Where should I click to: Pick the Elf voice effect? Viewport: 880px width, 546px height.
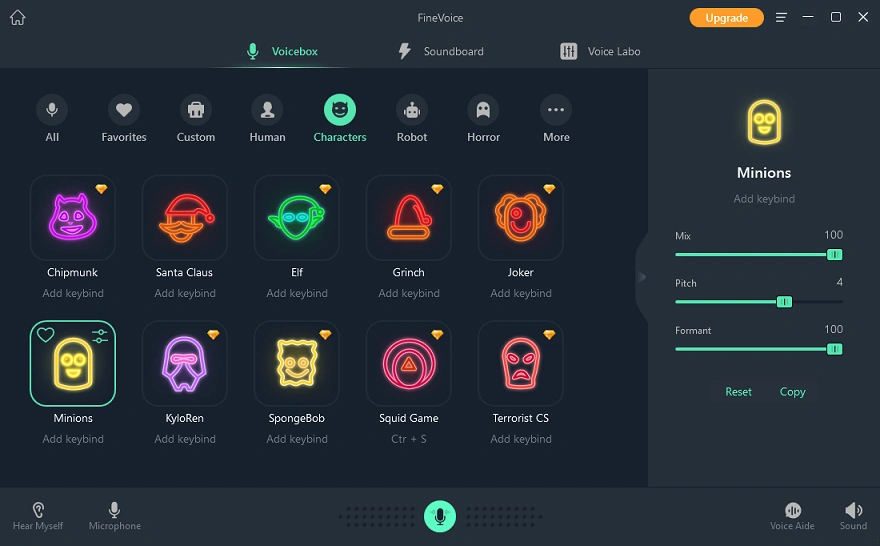(297, 218)
